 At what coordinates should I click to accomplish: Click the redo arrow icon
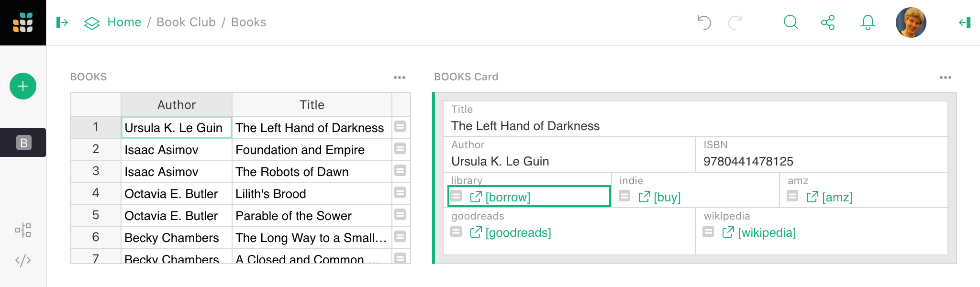tap(735, 22)
